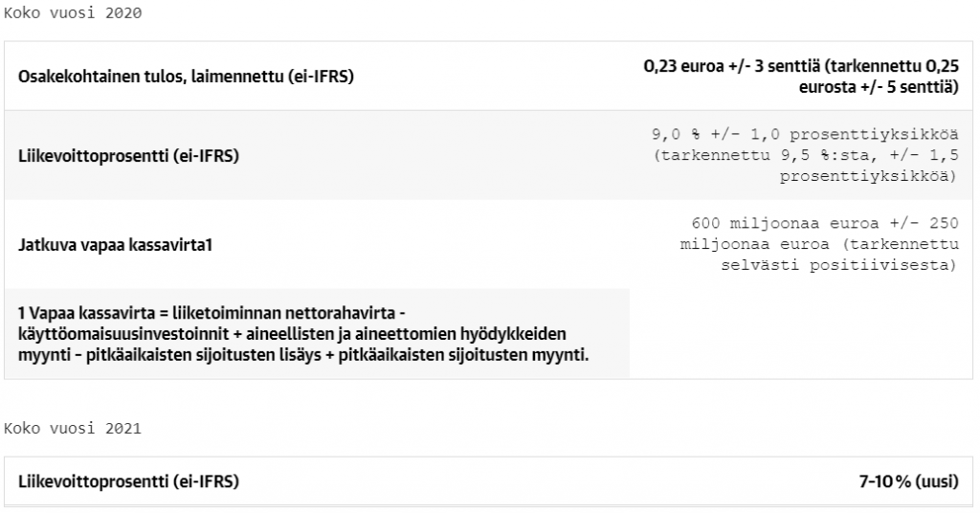Screen dimensions: 980x513
Task: Click the 'Koko vuosi 2020' heading
Action: coord(73,13)
